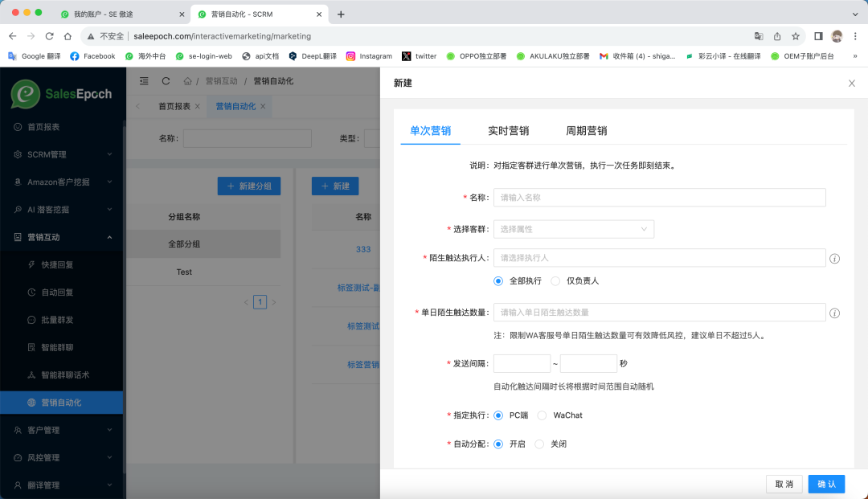Focus 单日陌生触达数量 input
Screen dimensions: 868x499
click(660, 313)
